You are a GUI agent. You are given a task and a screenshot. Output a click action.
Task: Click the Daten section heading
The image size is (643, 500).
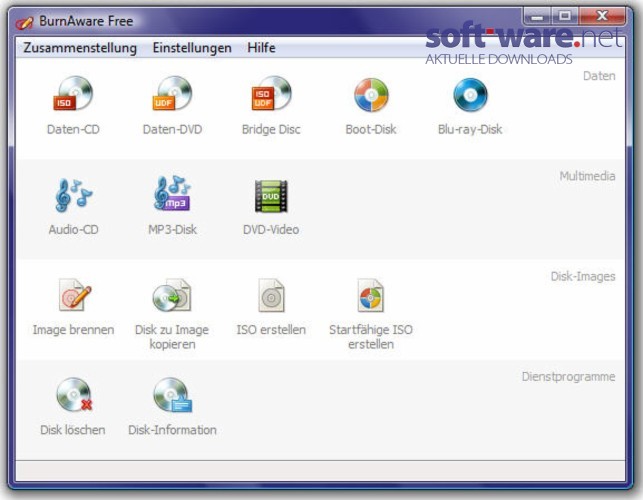click(599, 76)
